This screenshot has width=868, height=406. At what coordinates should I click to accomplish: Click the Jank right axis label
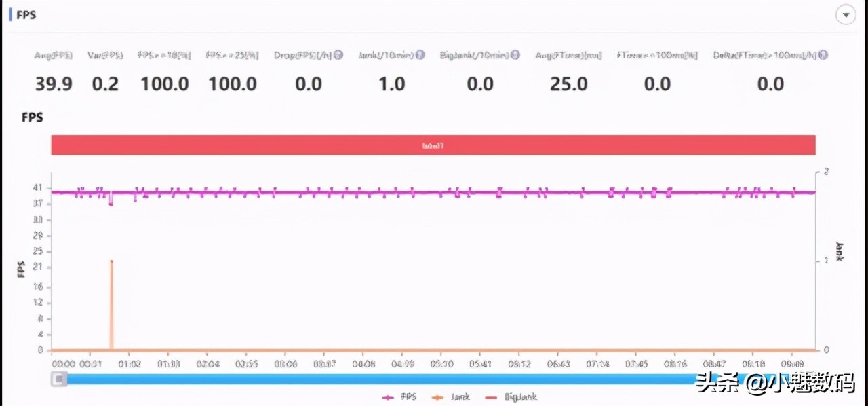839,251
